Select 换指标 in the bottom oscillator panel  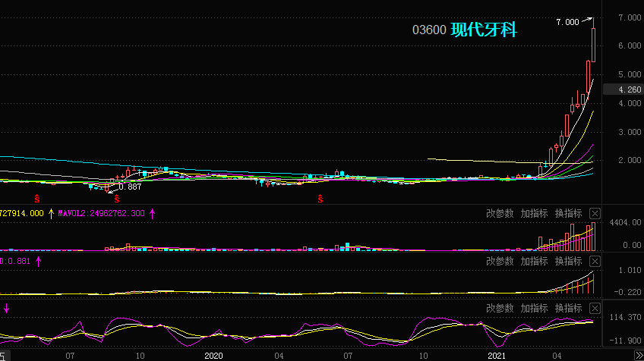tap(568, 309)
